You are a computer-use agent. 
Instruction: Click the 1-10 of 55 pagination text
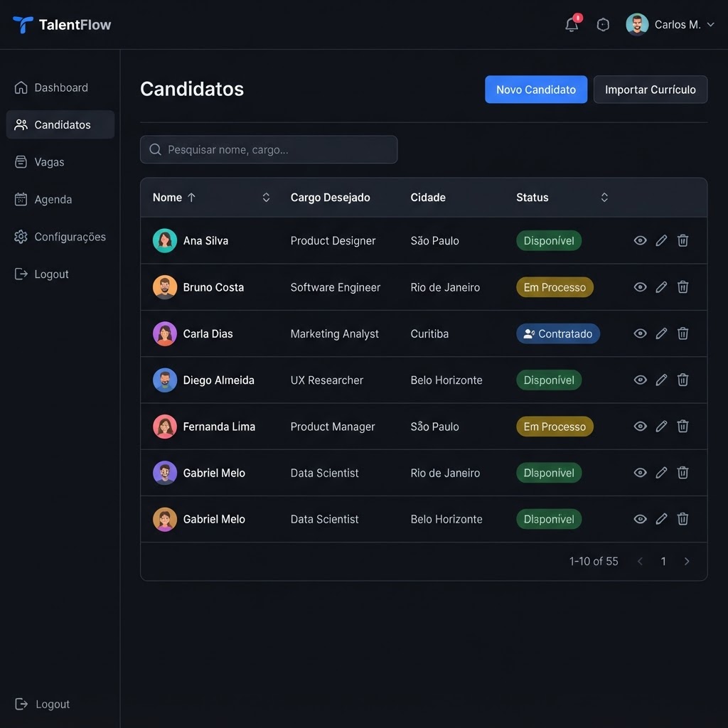pyautogui.click(x=594, y=562)
